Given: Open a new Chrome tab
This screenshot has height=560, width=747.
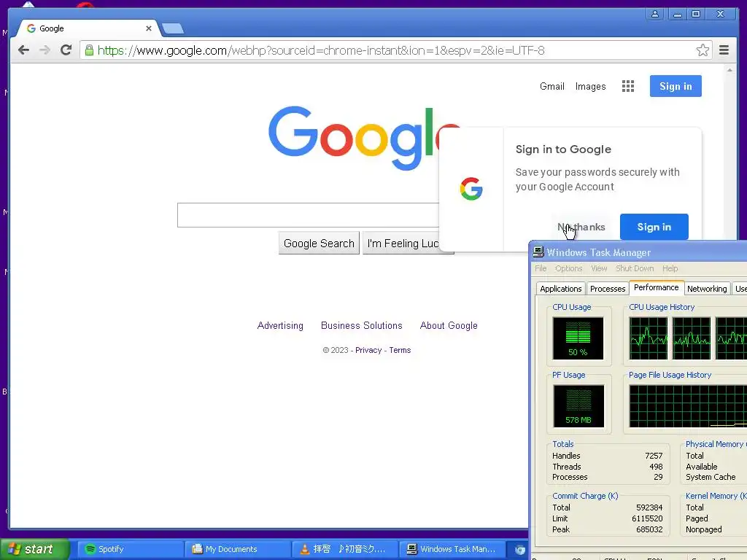Looking at the screenshot, I should (172, 28).
